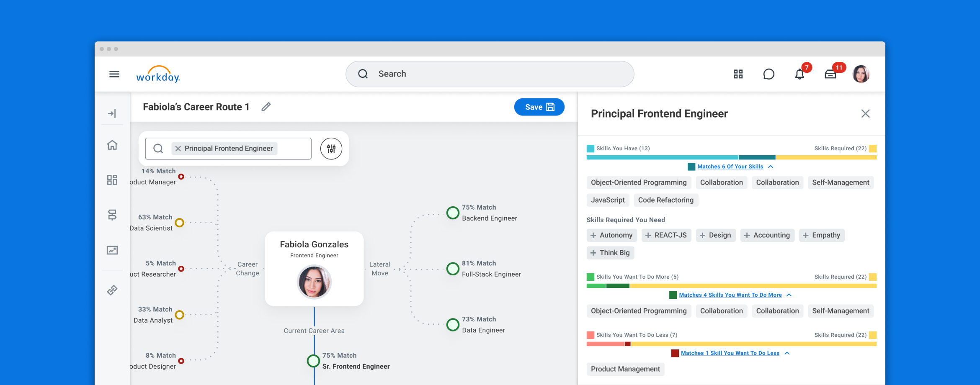Click the Product Management skill chip
Screen dimensions: 980x385
625,369
